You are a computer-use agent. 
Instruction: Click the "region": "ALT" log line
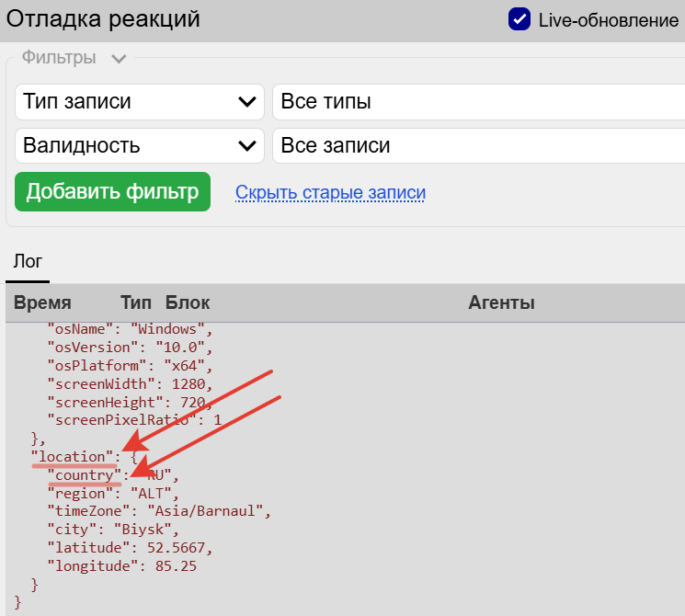[113, 494]
